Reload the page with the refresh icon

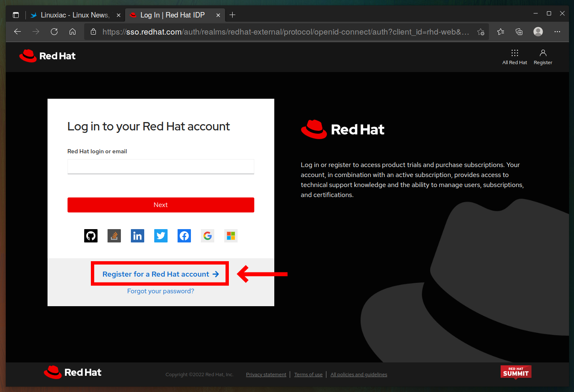click(54, 32)
